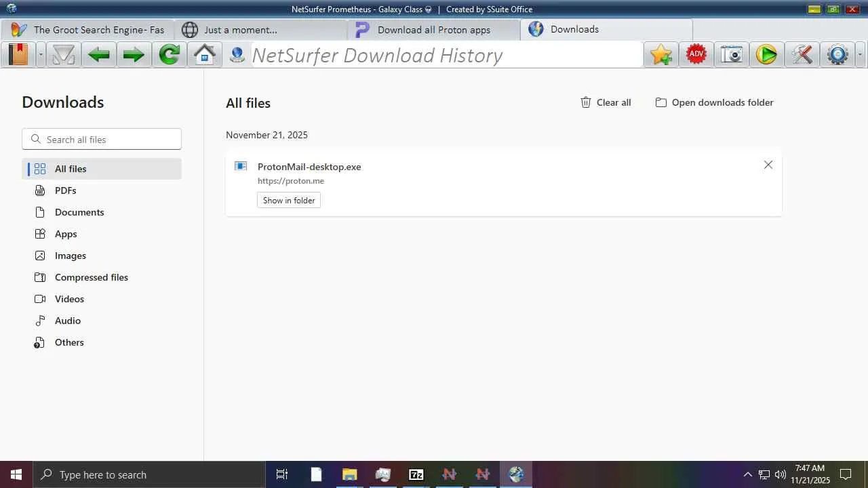868x488 pixels.
Task: Click the grey down-triangle toolbar button
Action: 64,54
